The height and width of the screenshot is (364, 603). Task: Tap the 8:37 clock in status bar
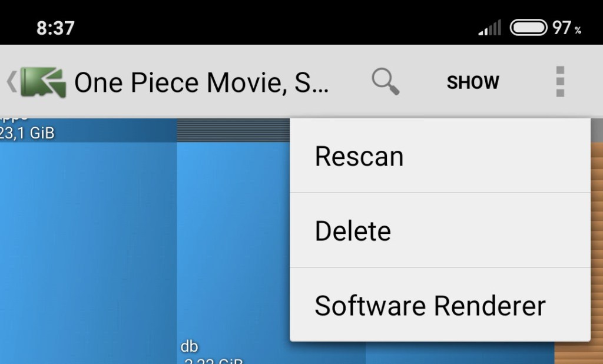tap(55, 28)
